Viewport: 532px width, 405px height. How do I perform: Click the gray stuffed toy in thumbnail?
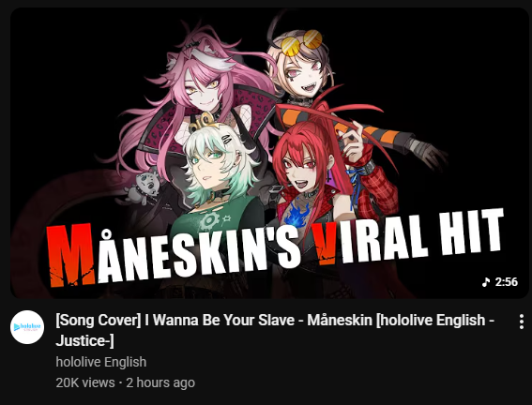point(144,188)
